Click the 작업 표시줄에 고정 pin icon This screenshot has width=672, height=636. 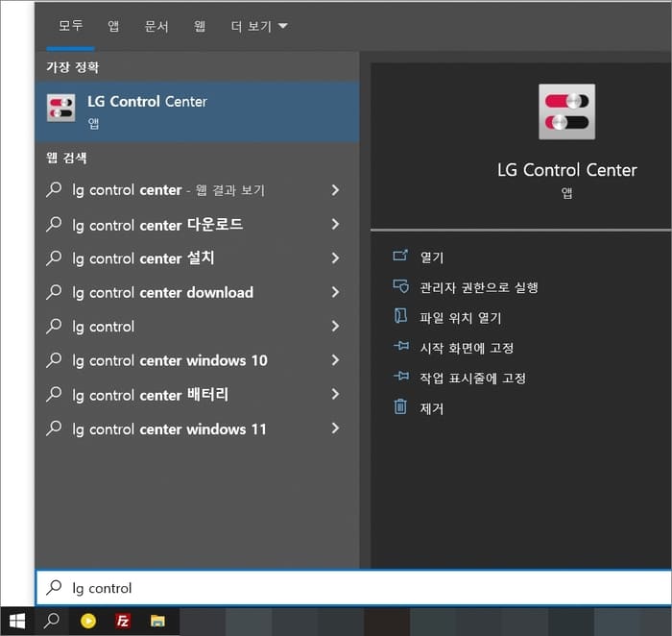click(400, 376)
